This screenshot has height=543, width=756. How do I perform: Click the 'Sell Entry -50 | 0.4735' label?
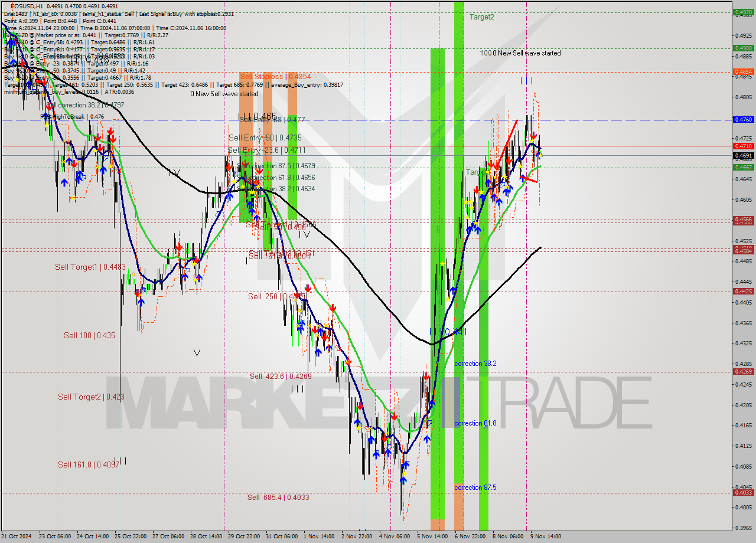coord(265,138)
